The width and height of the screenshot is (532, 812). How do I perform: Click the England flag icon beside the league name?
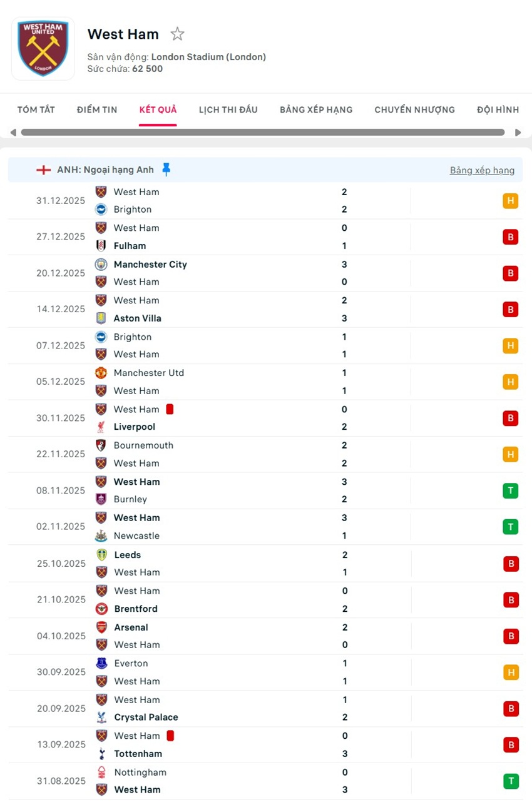point(43,169)
